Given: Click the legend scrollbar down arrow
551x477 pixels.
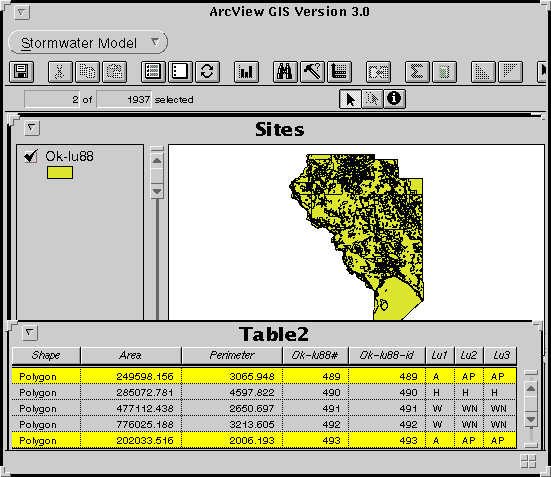Looking at the screenshot, I should [157, 191].
